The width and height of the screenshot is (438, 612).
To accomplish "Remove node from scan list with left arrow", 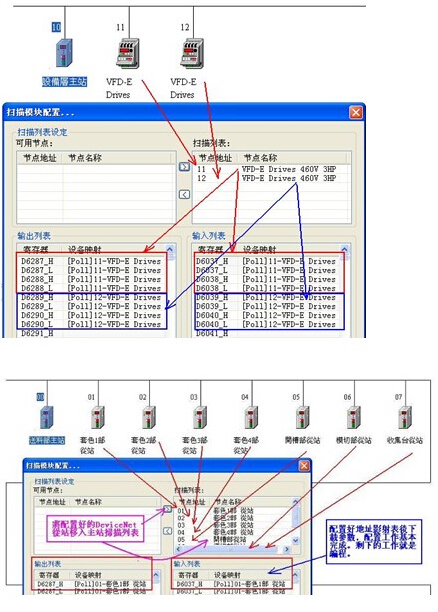I will [x=184, y=194].
